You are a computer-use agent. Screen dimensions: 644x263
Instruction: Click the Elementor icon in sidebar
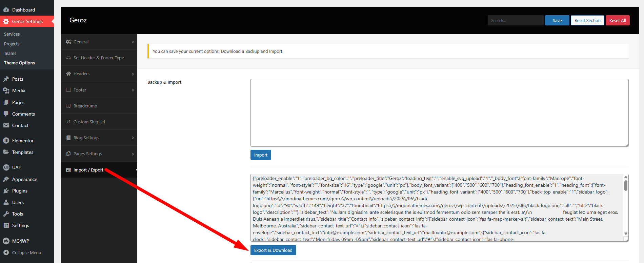(x=6, y=141)
